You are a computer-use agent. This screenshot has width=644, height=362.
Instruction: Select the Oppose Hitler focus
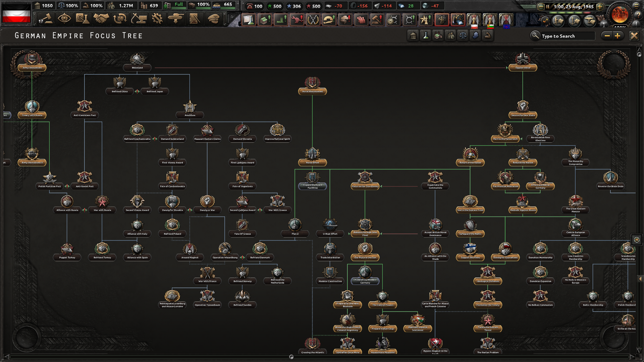(x=523, y=62)
